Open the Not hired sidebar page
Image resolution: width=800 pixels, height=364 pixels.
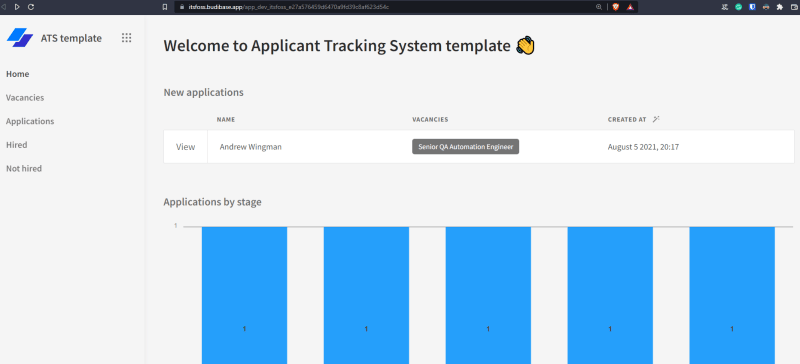click(24, 168)
